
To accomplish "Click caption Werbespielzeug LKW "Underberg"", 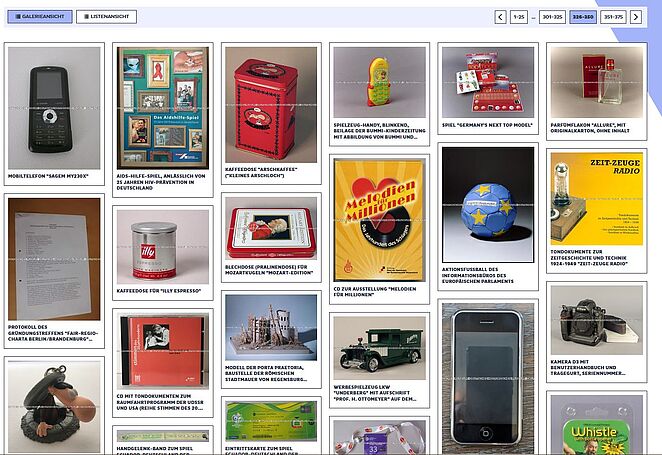I will tap(374, 393).
